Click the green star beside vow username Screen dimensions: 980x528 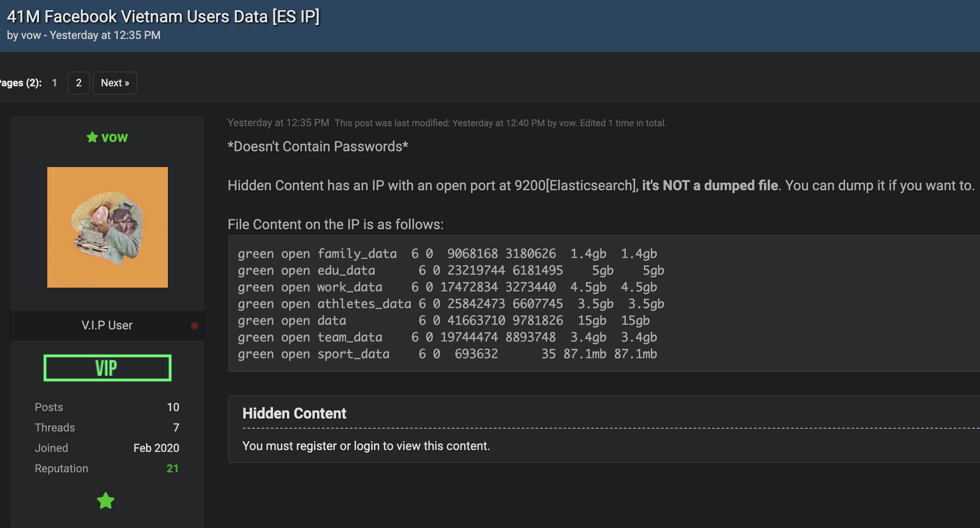pyautogui.click(x=92, y=137)
